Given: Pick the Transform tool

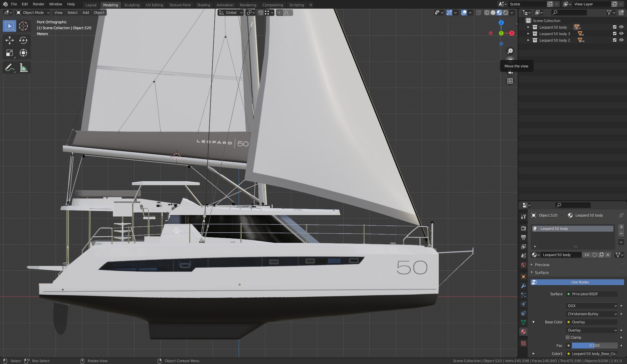Looking at the screenshot, I should [x=23, y=53].
